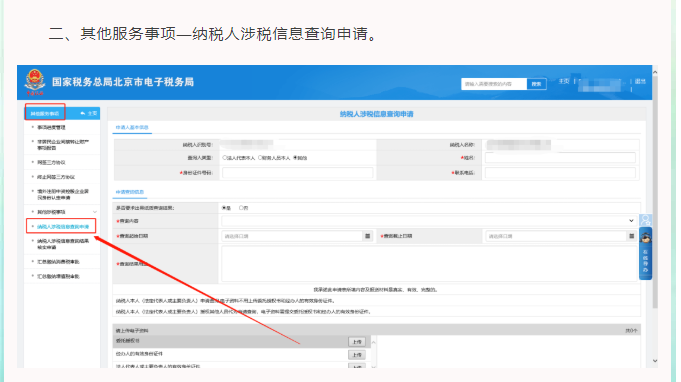Click the upload list scroll-up arrow
The width and height of the screenshot is (681, 382).
[x=373, y=342]
